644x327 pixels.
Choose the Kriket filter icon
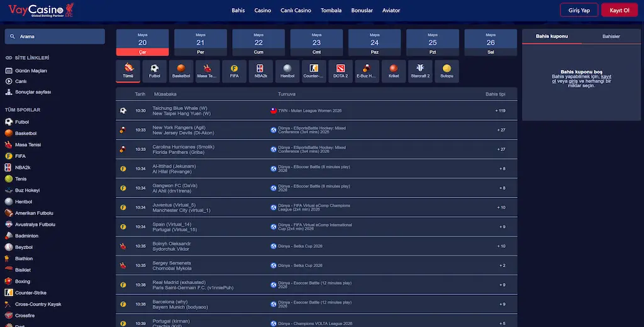pyautogui.click(x=394, y=71)
